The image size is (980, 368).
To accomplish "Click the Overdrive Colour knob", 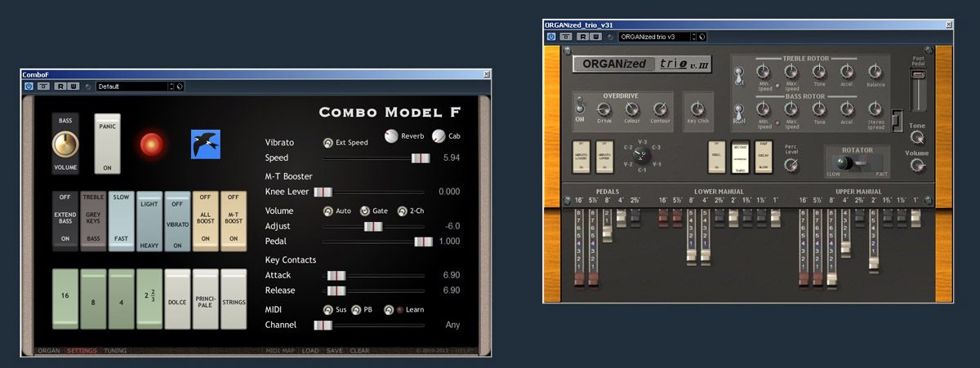I will (633, 109).
